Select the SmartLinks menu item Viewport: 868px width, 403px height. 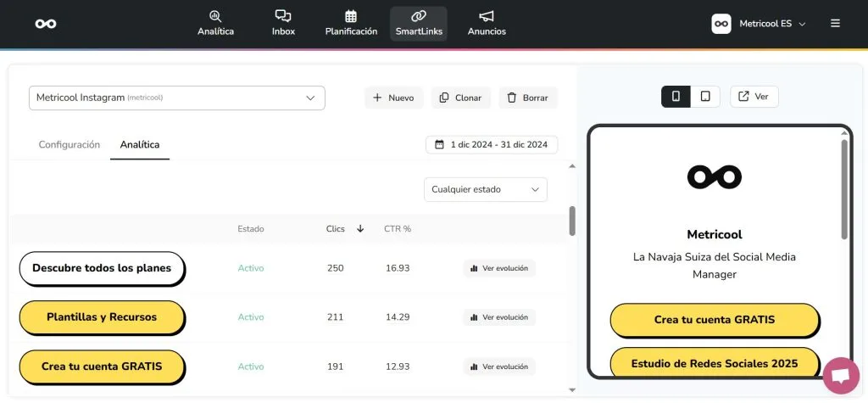tap(418, 24)
